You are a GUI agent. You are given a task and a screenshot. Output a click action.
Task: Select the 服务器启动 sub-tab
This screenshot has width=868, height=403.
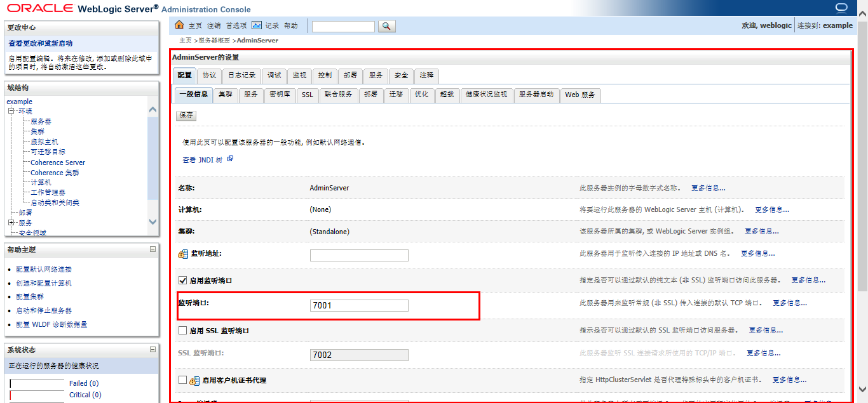pyautogui.click(x=536, y=95)
